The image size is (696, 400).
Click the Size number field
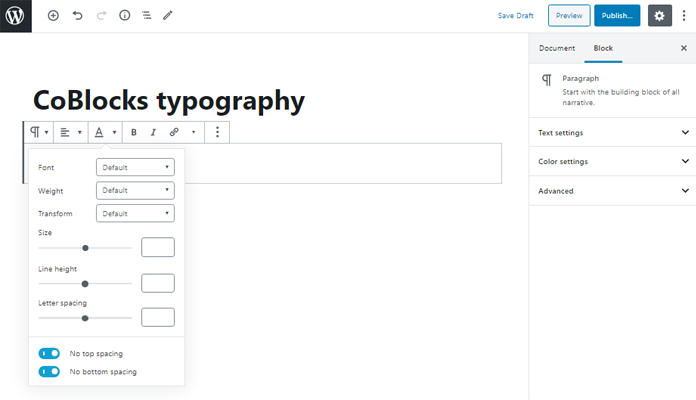coord(158,247)
